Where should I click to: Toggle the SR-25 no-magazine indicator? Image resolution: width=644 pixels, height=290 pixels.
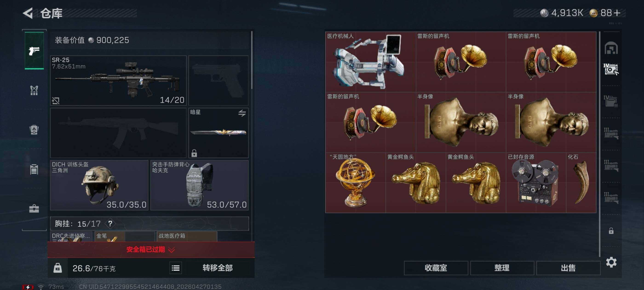(x=55, y=101)
